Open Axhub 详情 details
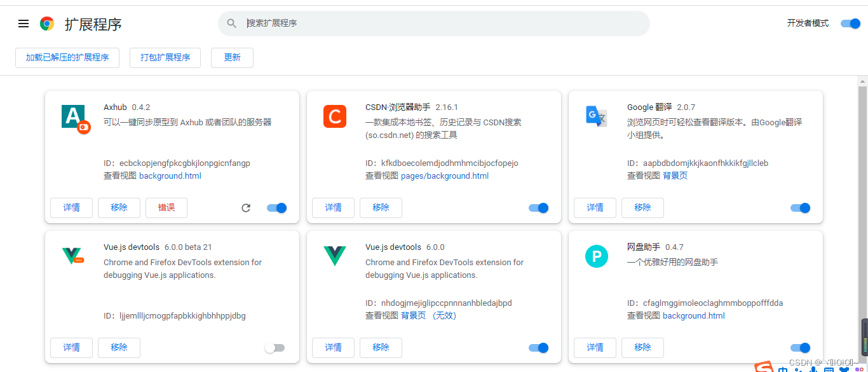Viewport: 868px width, 372px height. pyautogui.click(x=71, y=208)
